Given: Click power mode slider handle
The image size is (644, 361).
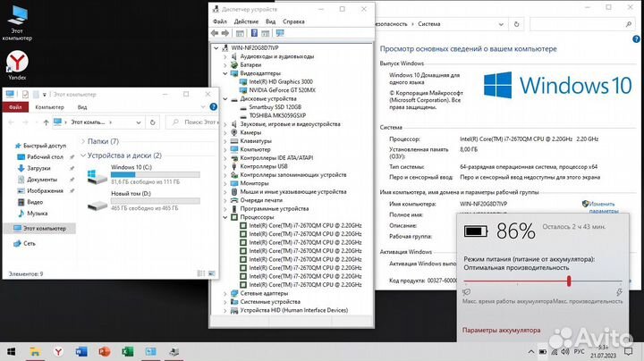Looking at the screenshot, I should click(x=569, y=281).
